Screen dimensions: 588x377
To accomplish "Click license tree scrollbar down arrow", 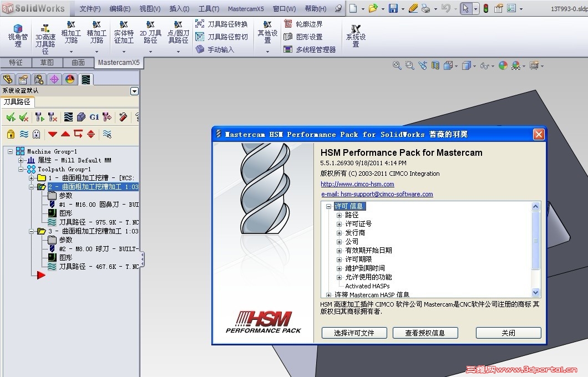I will click(x=535, y=292).
